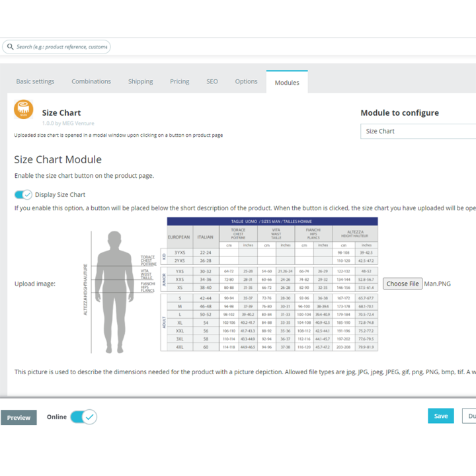Open the Pricing tab
Viewport: 476px width, 476px height.
click(x=179, y=81)
